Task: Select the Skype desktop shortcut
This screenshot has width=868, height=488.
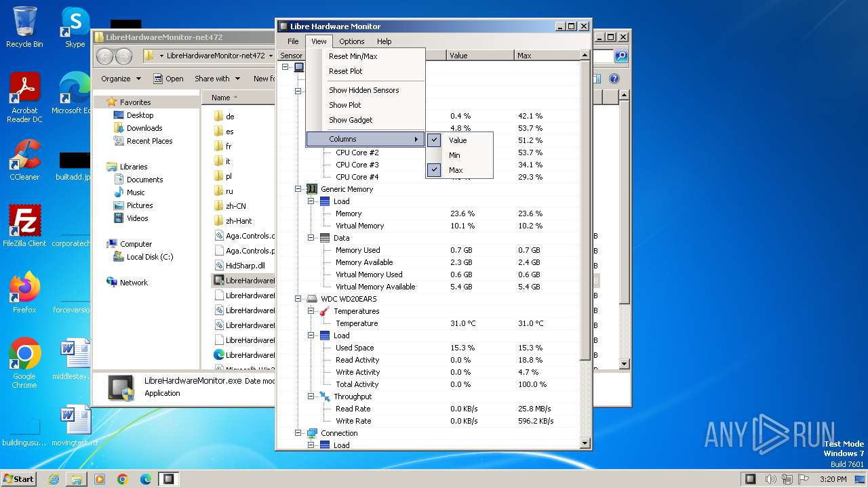Action: tap(75, 27)
